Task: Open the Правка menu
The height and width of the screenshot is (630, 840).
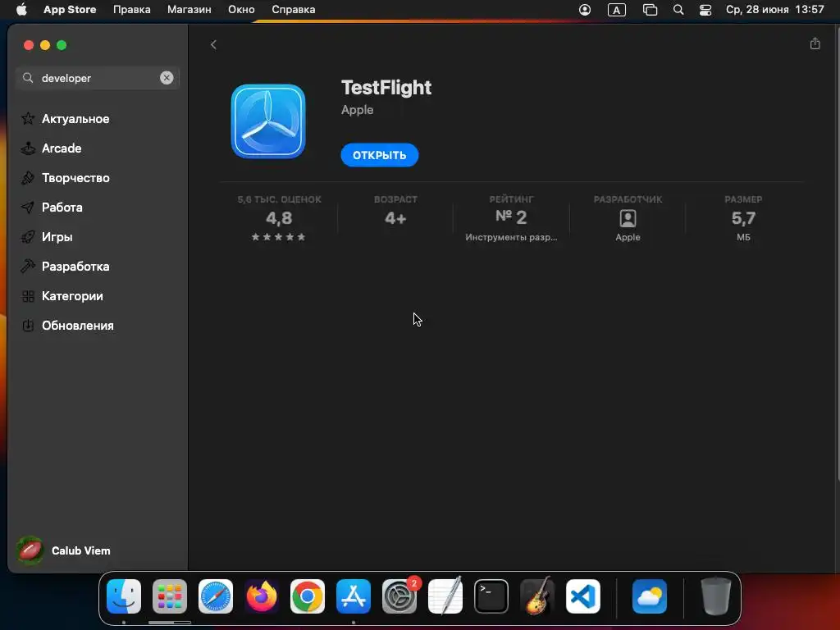Action: click(132, 10)
